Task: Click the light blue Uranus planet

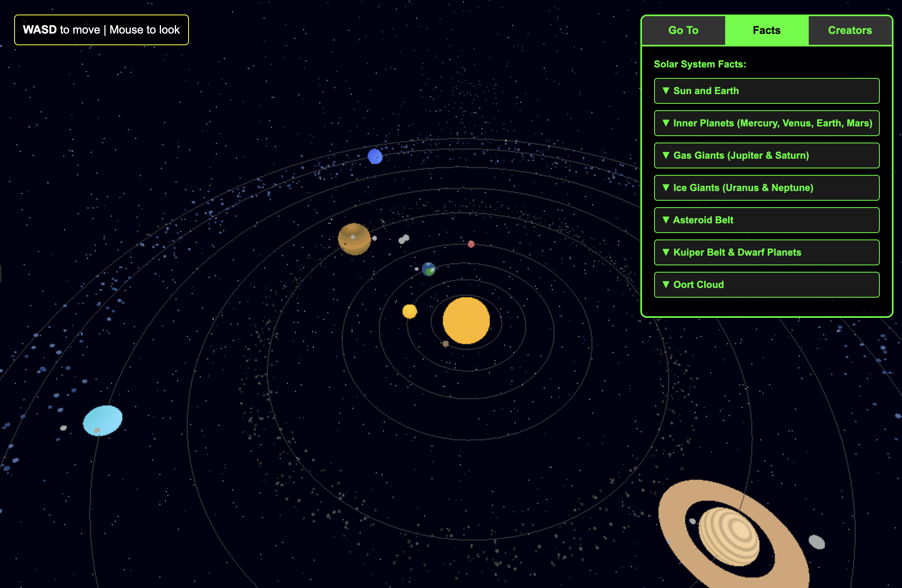Action: 103,421
